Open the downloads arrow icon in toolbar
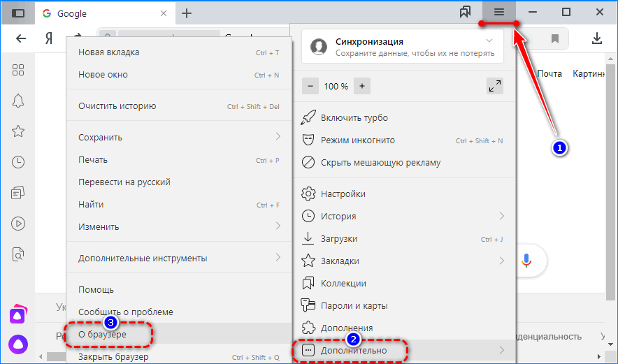 coord(597,38)
